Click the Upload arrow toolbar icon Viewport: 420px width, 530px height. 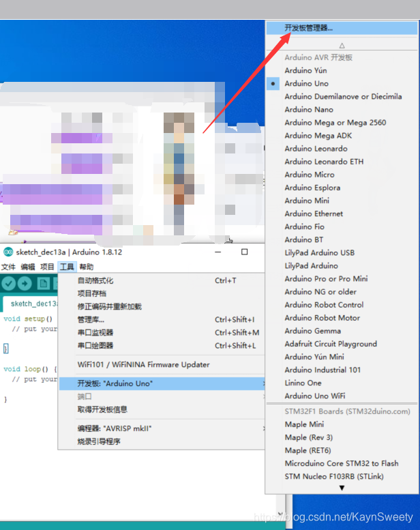coord(25,284)
